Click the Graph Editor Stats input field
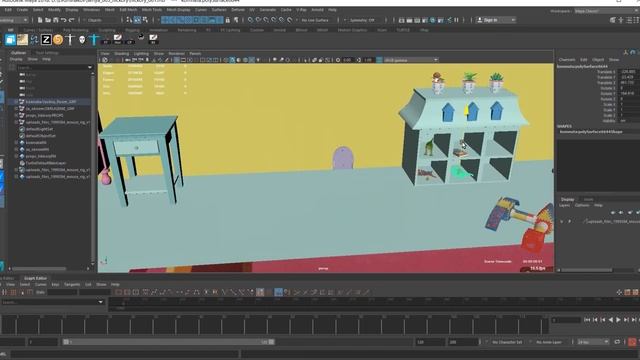Viewport: 640px width, 360px height. click(62, 292)
